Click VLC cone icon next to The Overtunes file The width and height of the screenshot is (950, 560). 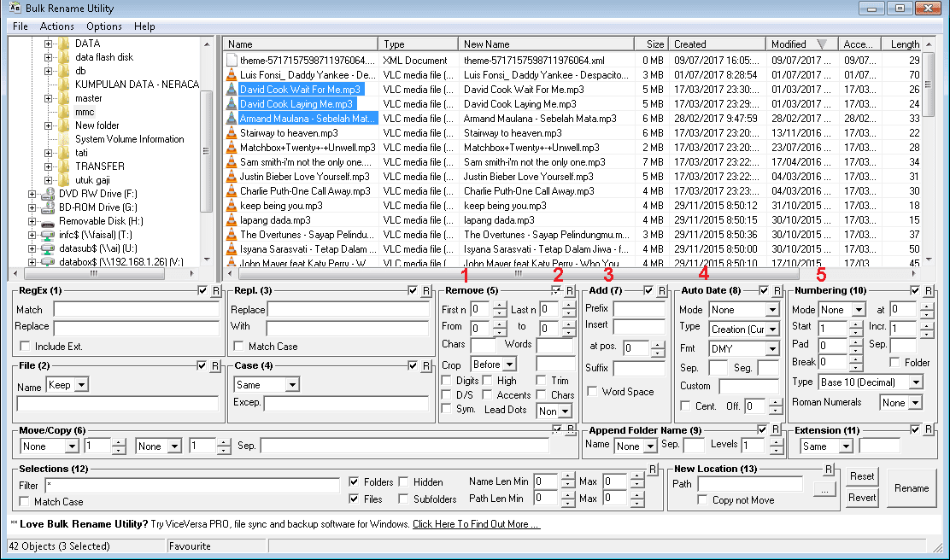231,234
